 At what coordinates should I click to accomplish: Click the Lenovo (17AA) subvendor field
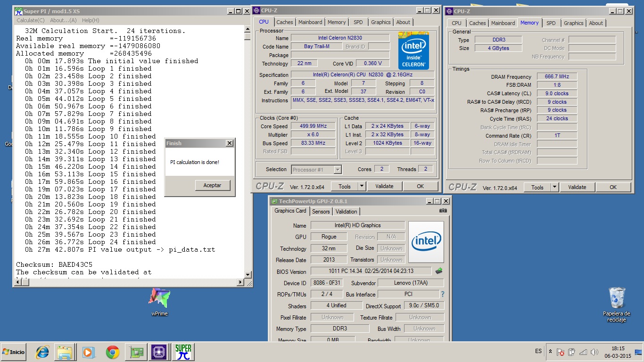pyautogui.click(x=411, y=283)
